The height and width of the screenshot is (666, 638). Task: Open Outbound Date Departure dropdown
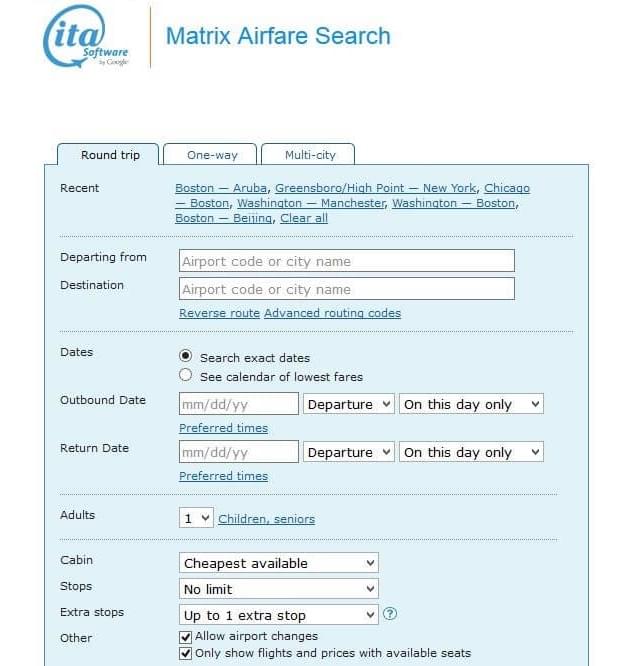(349, 404)
